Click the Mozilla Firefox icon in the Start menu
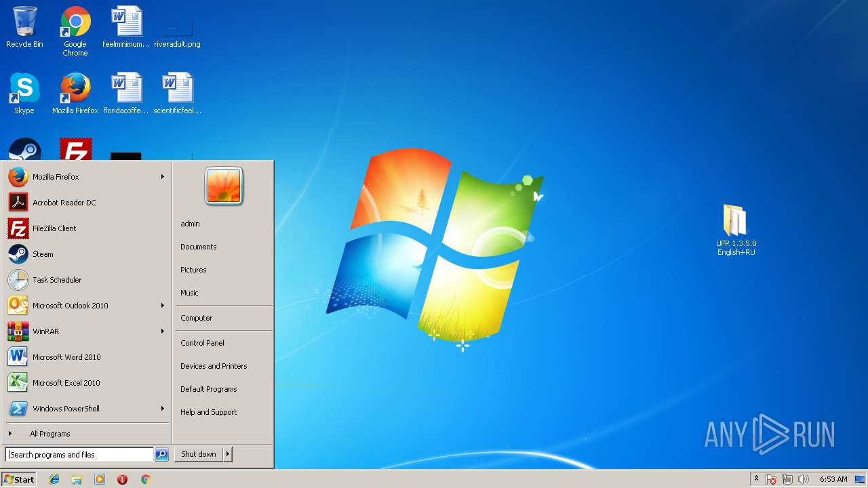This screenshot has height=488, width=868. pos(18,177)
